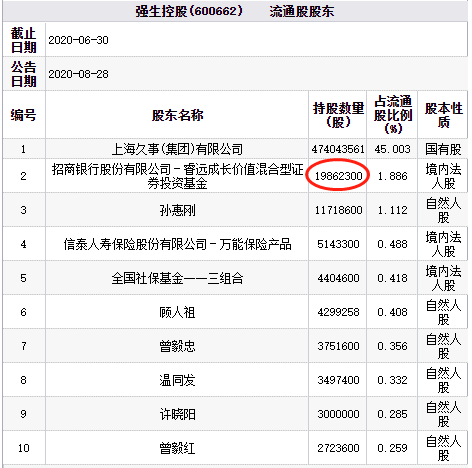Select shareholder 上海久事(集团)有限公司

pyautogui.click(x=177, y=149)
